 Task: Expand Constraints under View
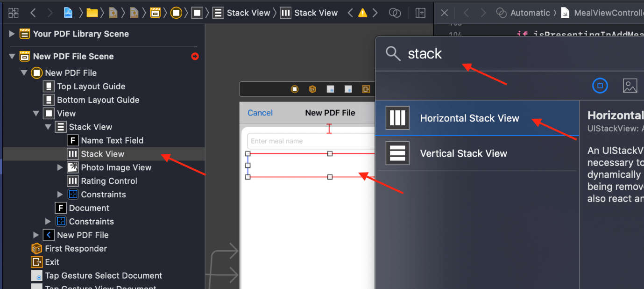48,222
